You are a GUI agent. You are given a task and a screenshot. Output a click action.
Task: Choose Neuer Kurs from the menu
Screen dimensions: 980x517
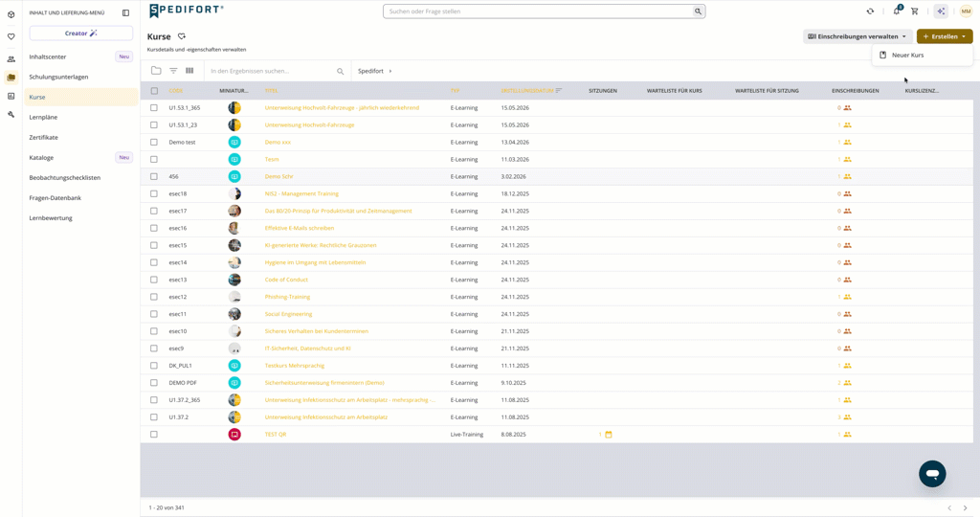[x=907, y=55]
